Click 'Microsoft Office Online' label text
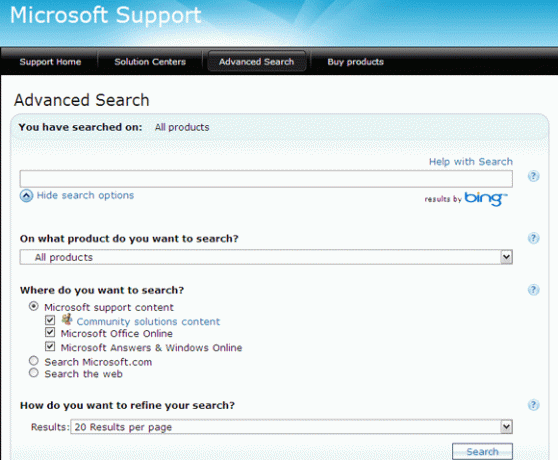The width and height of the screenshot is (558, 460). (x=116, y=334)
